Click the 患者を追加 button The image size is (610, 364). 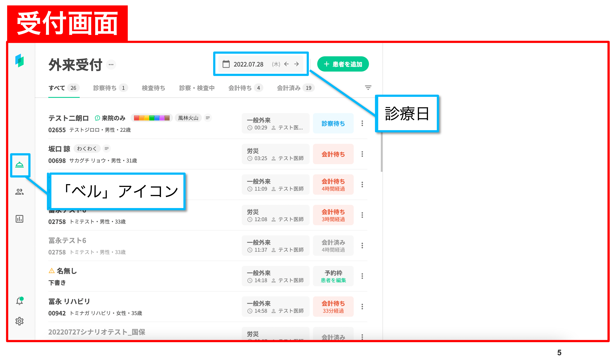point(343,64)
